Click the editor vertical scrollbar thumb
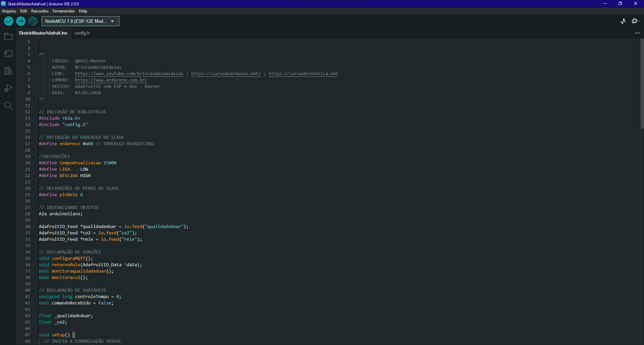644x345 pixels. click(642, 83)
